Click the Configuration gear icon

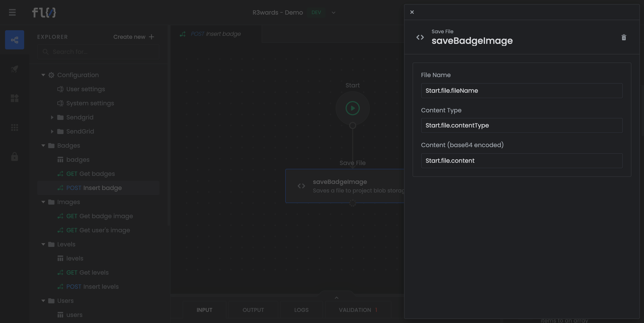point(51,75)
